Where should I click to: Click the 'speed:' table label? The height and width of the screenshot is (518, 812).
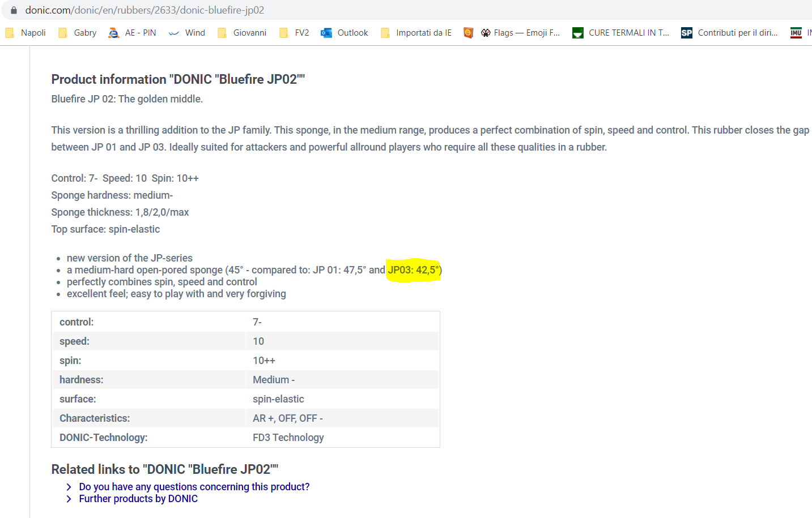click(x=74, y=341)
